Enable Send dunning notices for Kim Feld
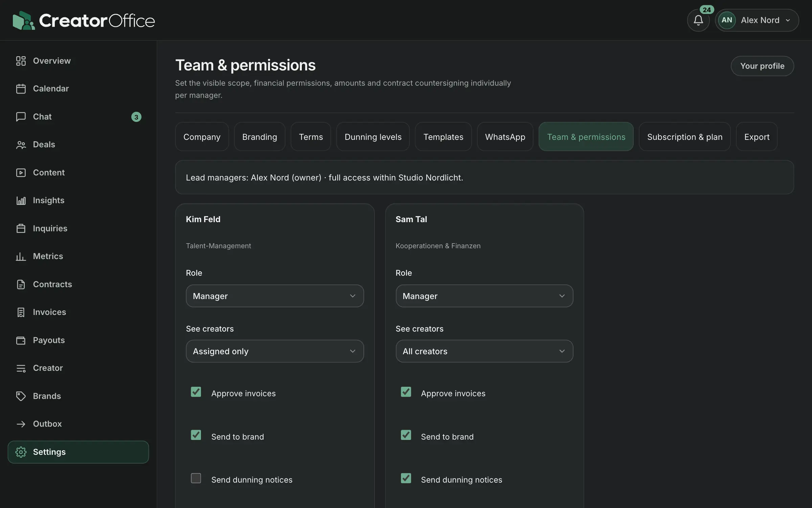Viewport: 812px width, 508px height. 196,478
